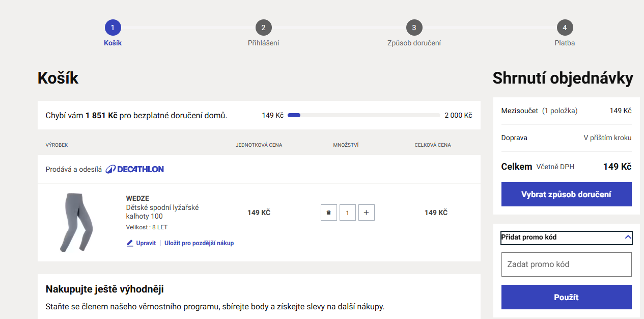Screen dimensions: 644x319
Task: Click the free delivery progress bar
Action: pyautogui.click(x=363, y=115)
